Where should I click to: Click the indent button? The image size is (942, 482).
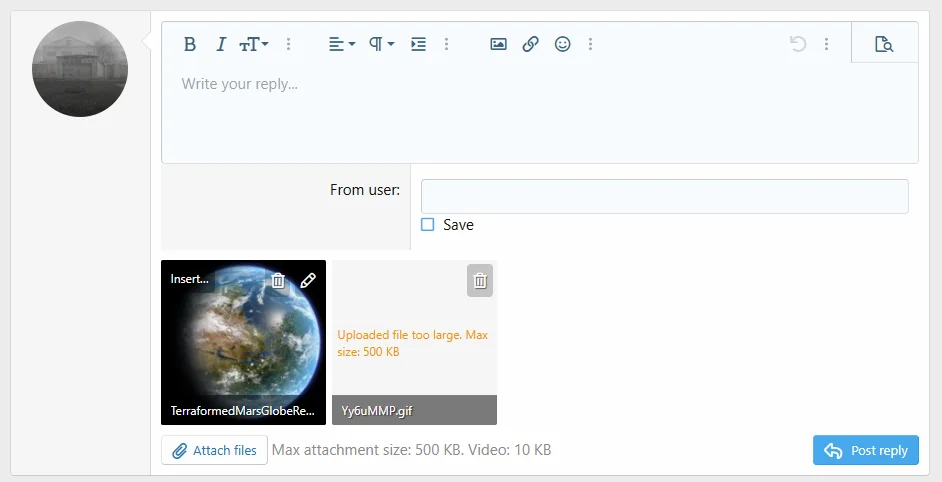419,44
